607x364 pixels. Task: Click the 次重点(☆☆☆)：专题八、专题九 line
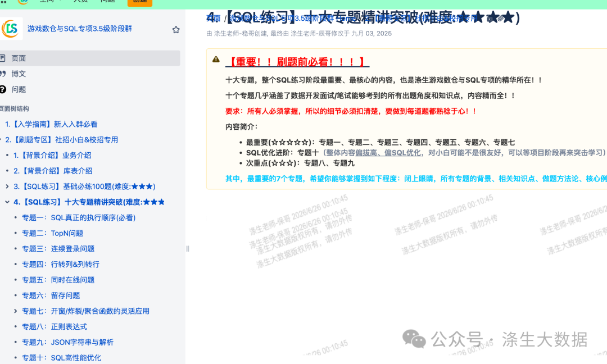pyautogui.click(x=300, y=163)
